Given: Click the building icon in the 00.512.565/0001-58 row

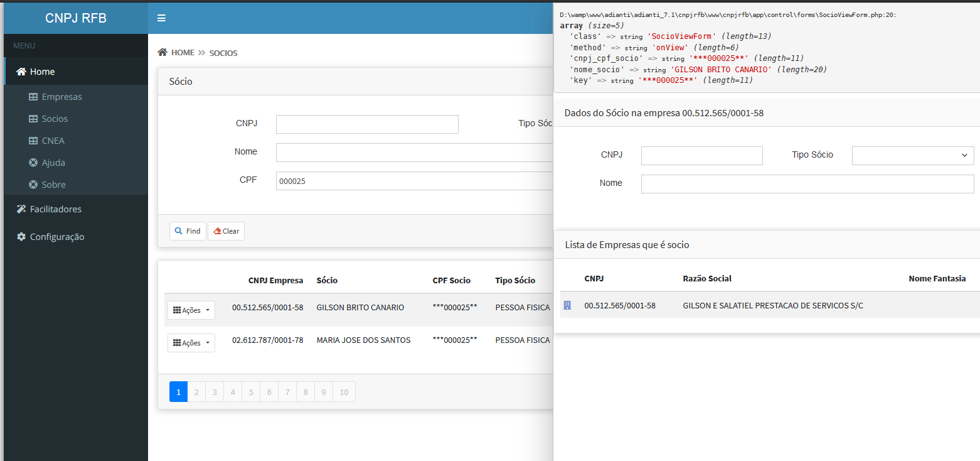Looking at the screenshot, I should pyautogui.click(x=567, y=305).
